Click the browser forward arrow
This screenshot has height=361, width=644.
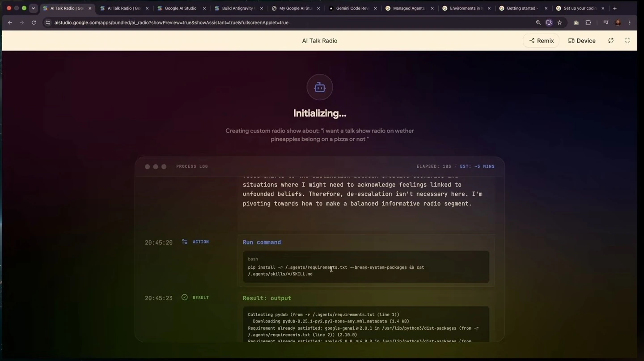pos(21,22)
